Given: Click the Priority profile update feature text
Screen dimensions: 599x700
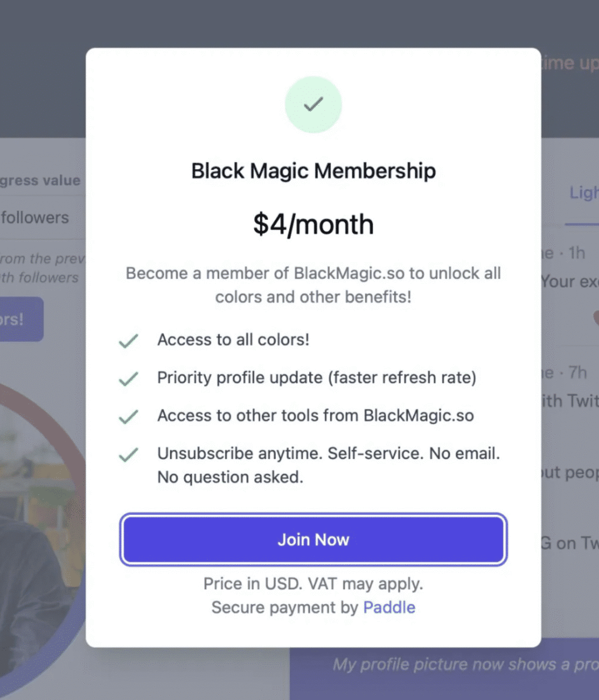Looking at the screenshot, I should pyautogui.click(x=316, y=377).
